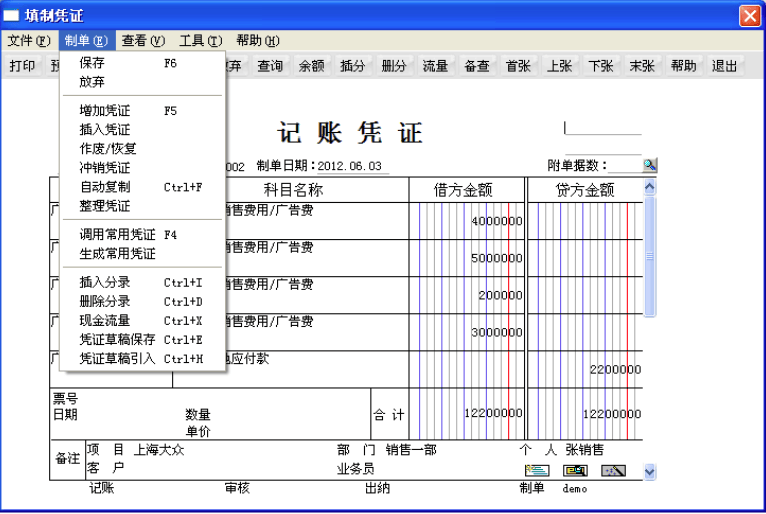Click the 查询 toolbar button
Screen dimensions: 766x514
point(270,66)
